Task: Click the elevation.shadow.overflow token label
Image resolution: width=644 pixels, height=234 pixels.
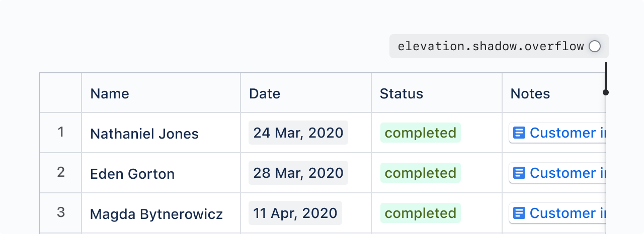Action: click(x=491, y=47)
